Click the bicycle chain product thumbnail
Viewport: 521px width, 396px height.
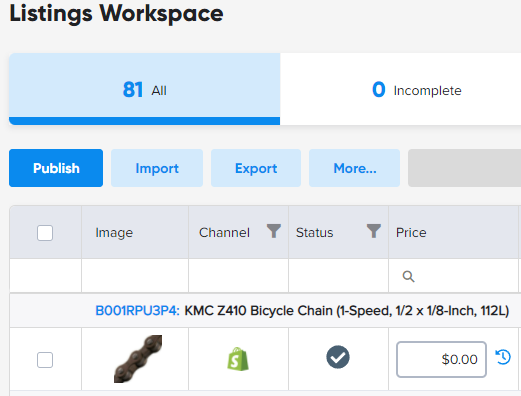pyautogui.click(x=138, y=359)
